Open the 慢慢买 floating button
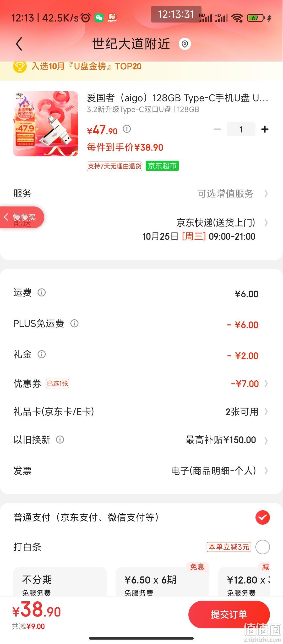 tap(22, 217)
